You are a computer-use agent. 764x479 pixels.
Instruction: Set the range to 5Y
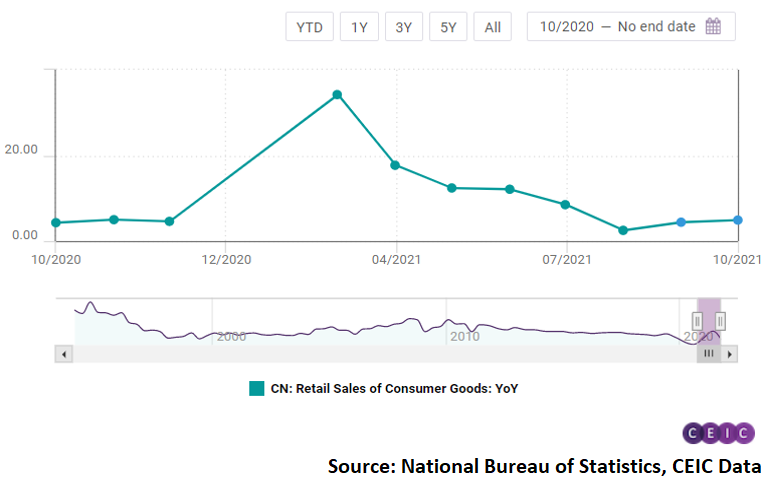pos(448,27)
